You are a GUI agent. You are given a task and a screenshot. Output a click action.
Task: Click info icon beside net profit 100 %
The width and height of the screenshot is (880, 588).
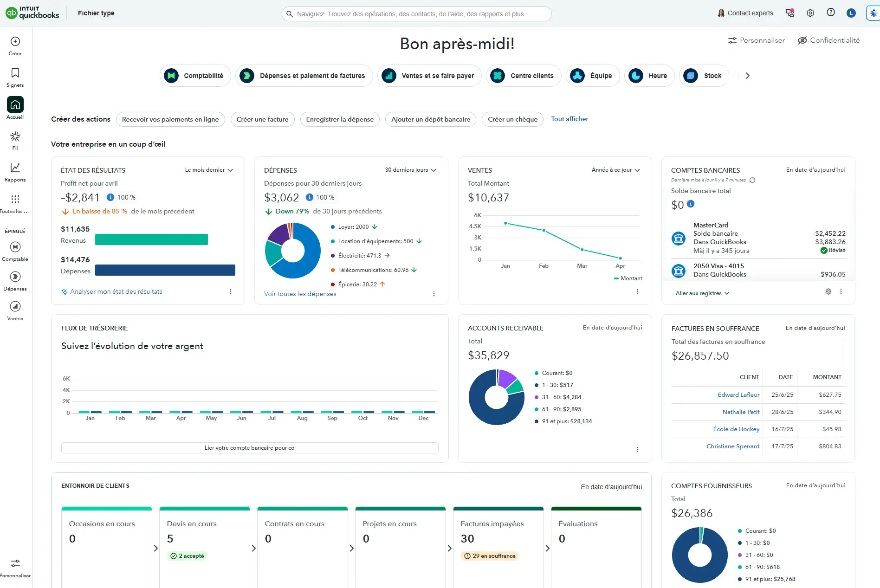110,197
